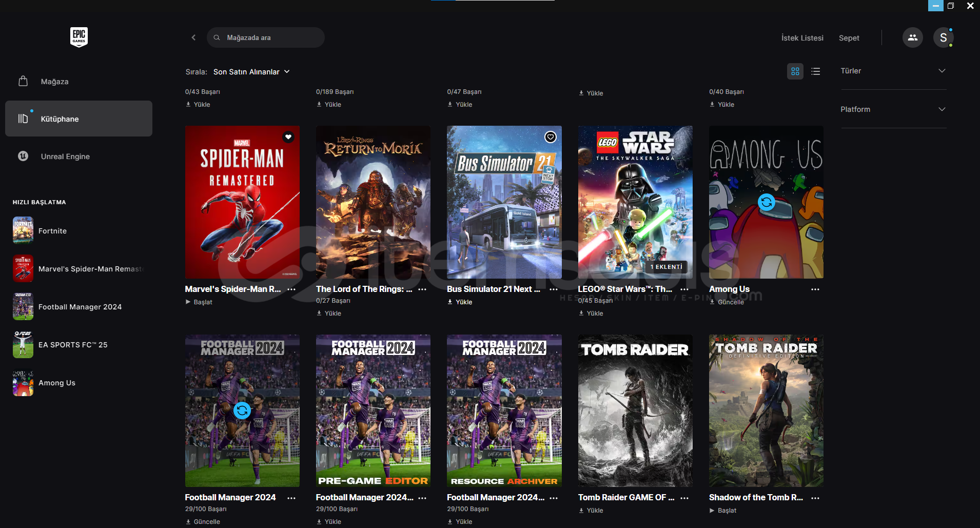Click Marvel's Spider-Man quick launch icon in sidebar

(x=23, y=268)
